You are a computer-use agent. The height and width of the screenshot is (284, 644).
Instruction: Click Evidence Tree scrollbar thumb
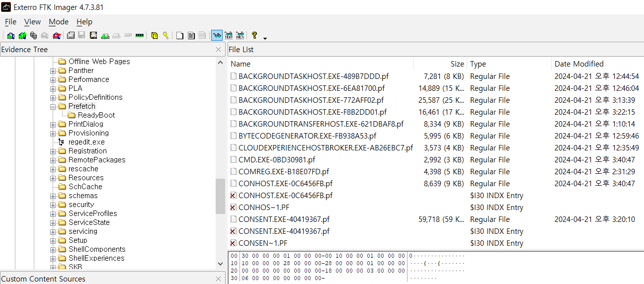(x=220, y=196)
